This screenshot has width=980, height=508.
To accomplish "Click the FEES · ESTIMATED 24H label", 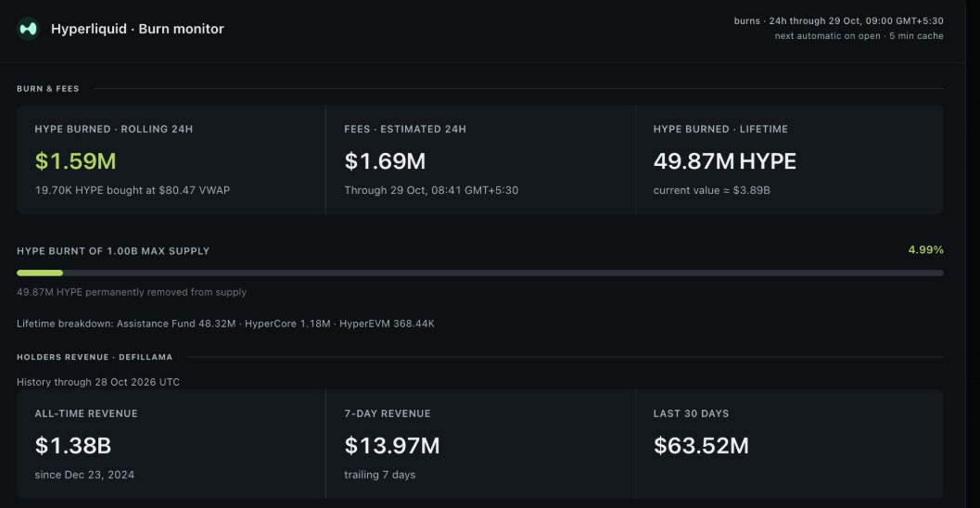I will (405, 129).
